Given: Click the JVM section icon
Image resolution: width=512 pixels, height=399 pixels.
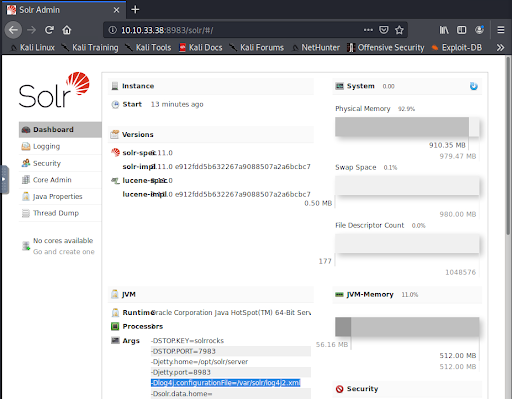Looking at the screenshot, I should 115,294.
